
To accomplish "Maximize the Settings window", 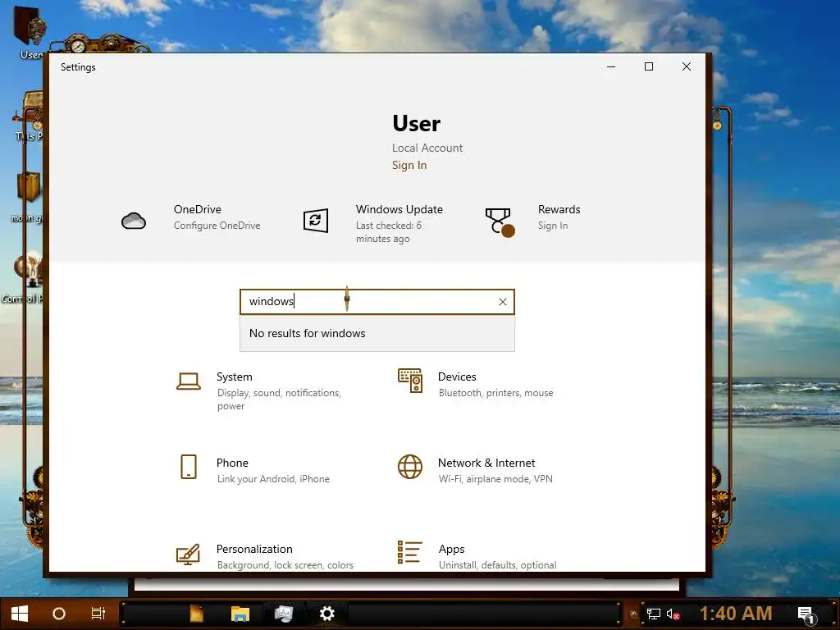I will (649, 67).
